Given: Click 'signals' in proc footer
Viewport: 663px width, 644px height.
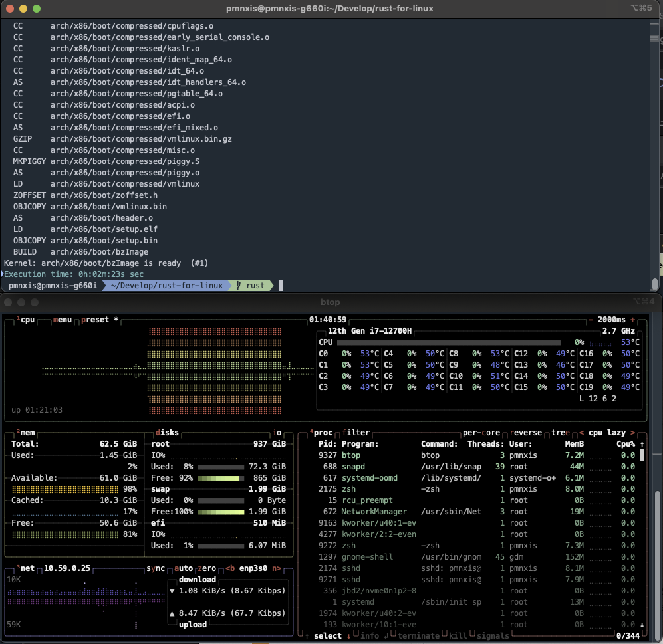Looking at the screenshot, I should tap(493, 636).
